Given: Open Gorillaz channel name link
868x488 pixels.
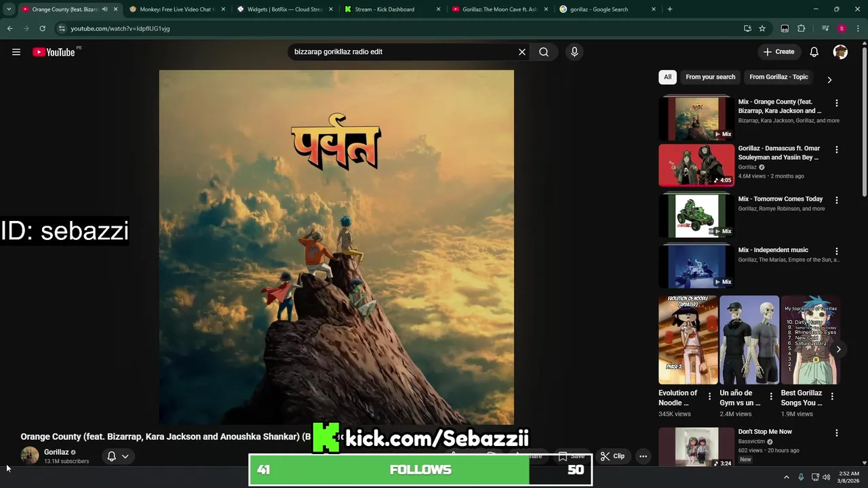Looking at the screenshot, I should pos(56,452).
